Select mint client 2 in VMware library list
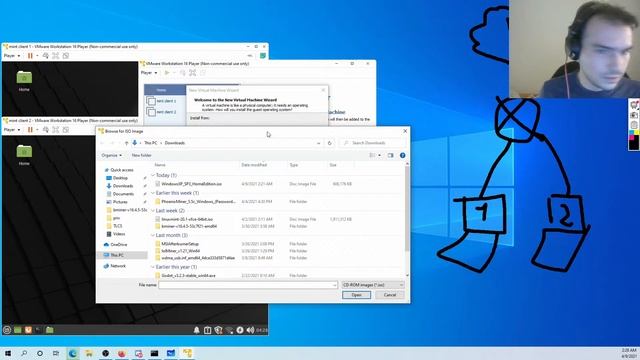 [166, 112]
